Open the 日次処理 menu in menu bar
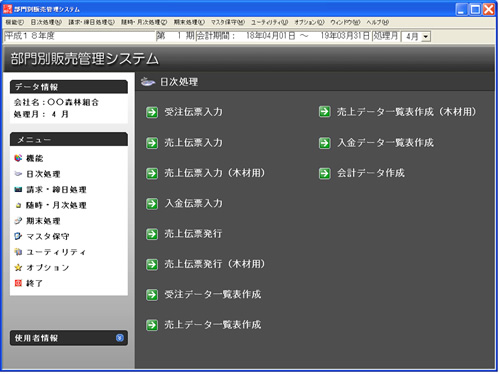The width and height of the screenshot is (500, 374). (46, 22)
